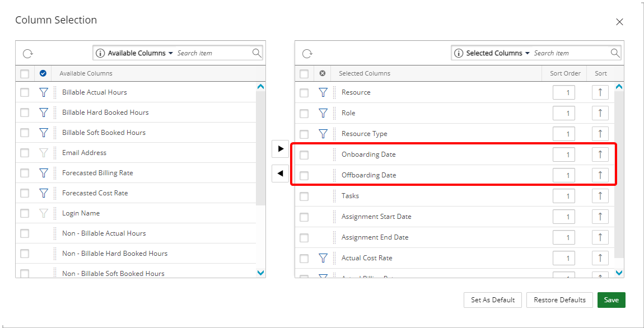Viewport: 644px width, 328px height.
Task: Click search magnifier in Selected Columns panel
Action: click(x=615, y=53)
